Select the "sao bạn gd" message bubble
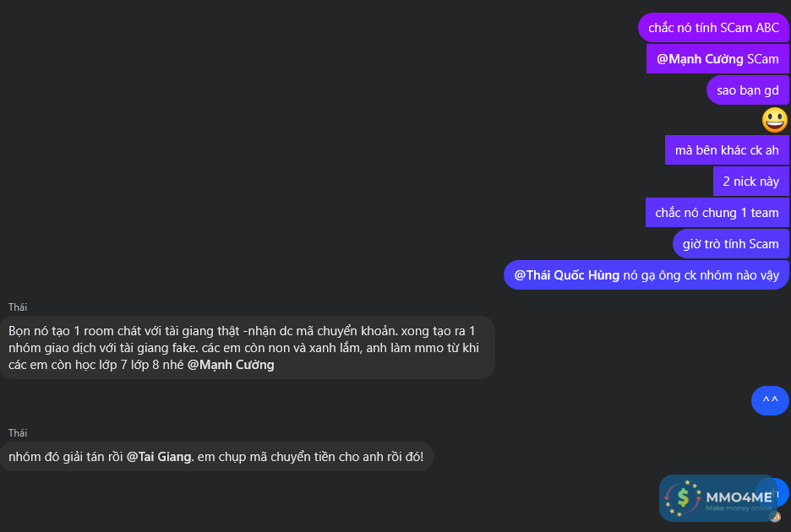 [747, 90]
